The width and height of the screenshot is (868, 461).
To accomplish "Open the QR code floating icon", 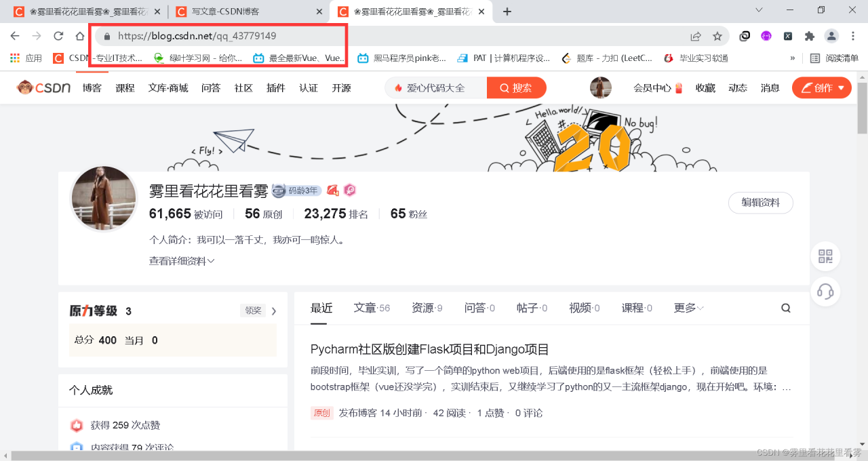I will pyautogui.click(x=825, y=256).
